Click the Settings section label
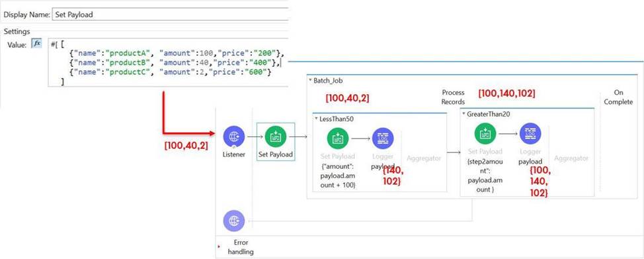Viewport: 644px width, 259px height. [17, 31]
